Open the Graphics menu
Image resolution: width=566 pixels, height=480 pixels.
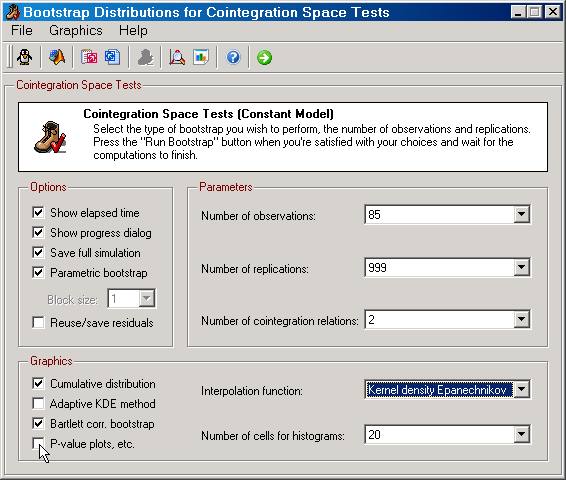[x=76, y=30]
